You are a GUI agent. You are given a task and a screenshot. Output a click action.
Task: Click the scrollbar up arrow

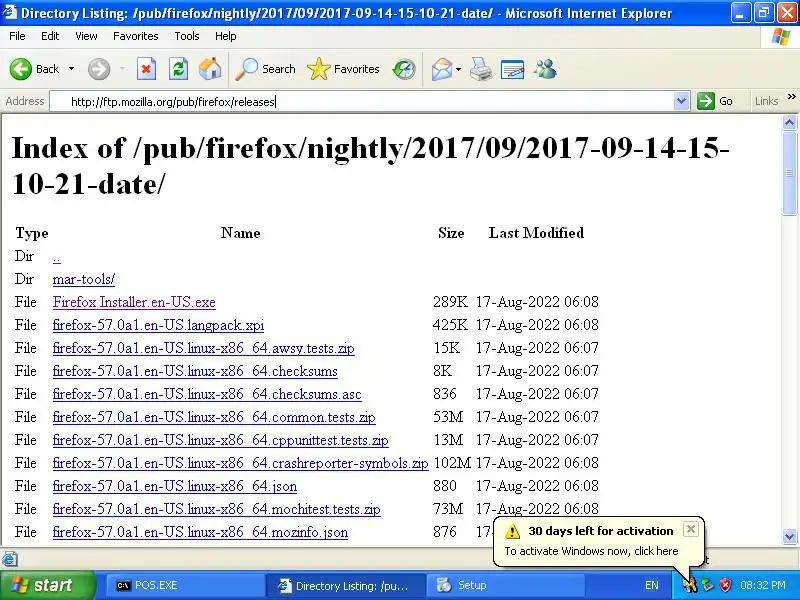coord(789,122)
